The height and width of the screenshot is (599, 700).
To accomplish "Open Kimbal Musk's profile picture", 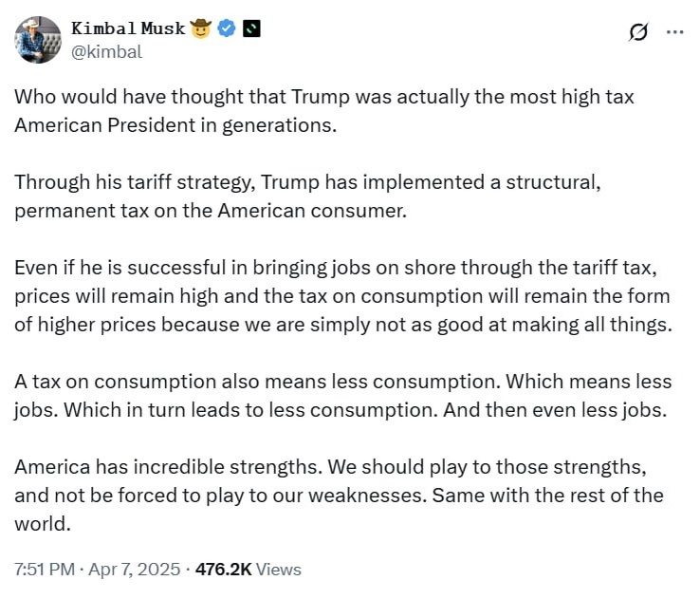I will (x=38, y=40).
